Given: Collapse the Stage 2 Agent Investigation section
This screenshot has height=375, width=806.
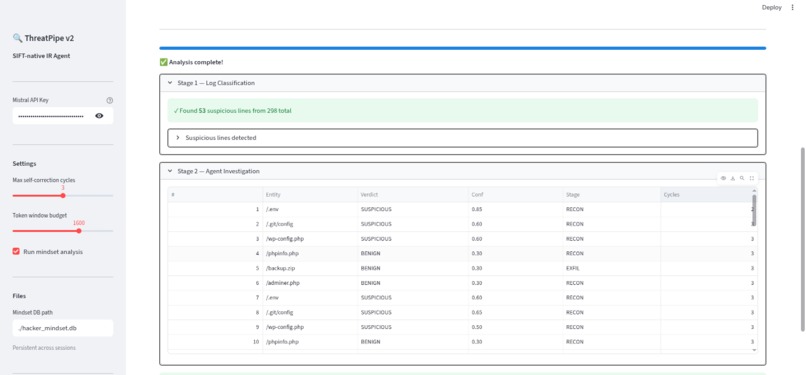Looking at the screenshot, I should coord(463,171).
